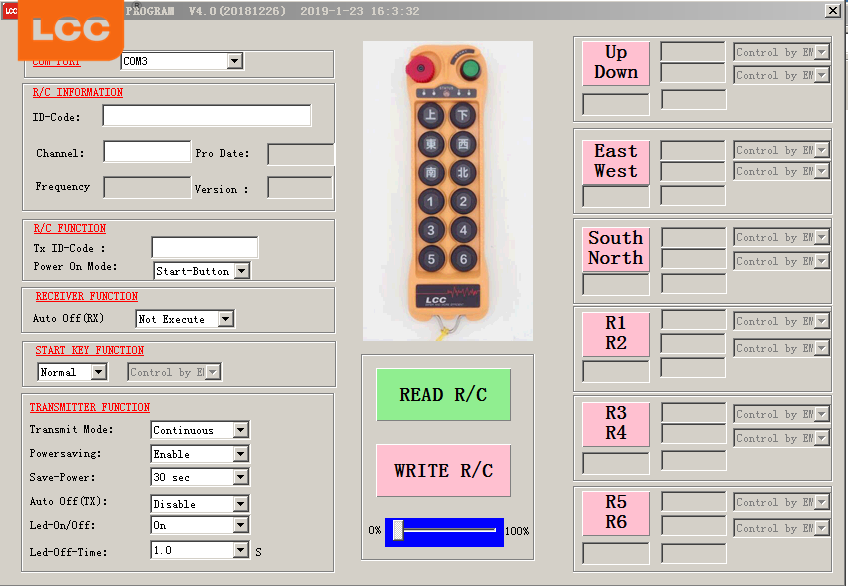This screenshot has width=848, height=586.
Task: Open the COM3 port dropdown
Action: pyautogui.click(x=235, y=62)
